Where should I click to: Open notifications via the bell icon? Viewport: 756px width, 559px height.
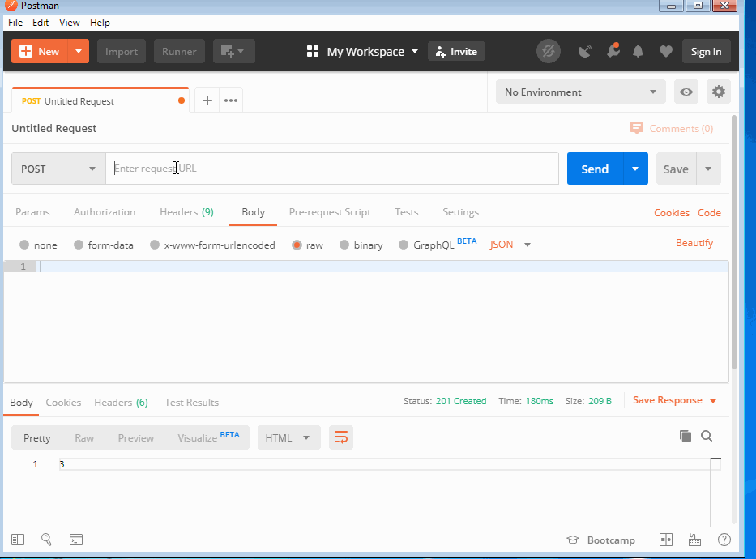coord(638,50)
